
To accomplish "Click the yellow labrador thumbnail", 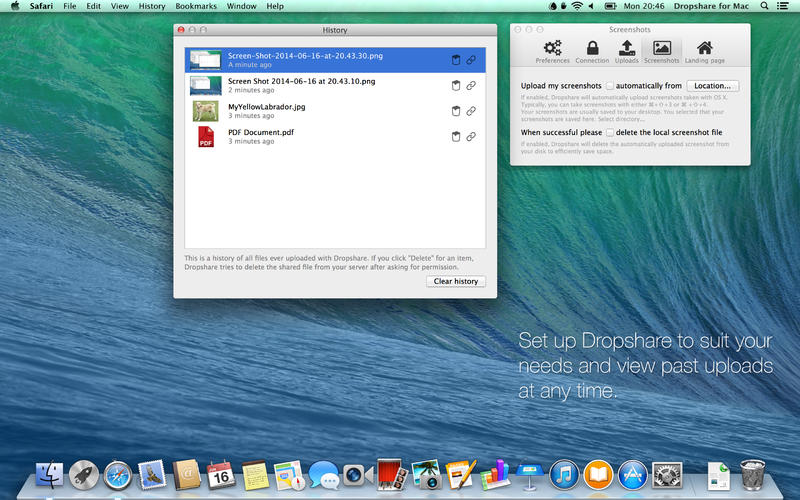I will [x=206, y=111].
